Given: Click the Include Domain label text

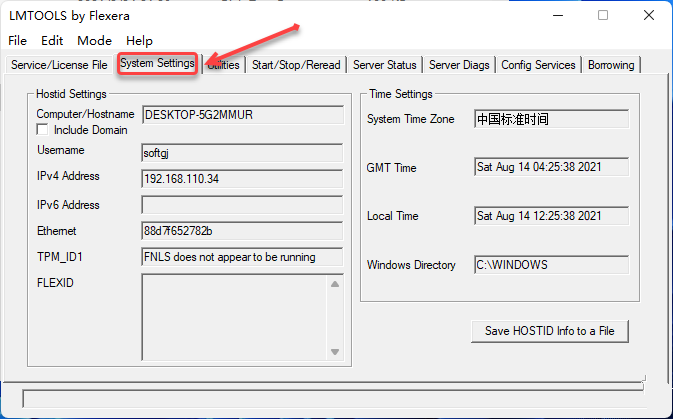Looking at the screenshot, I should coord(91,130).
